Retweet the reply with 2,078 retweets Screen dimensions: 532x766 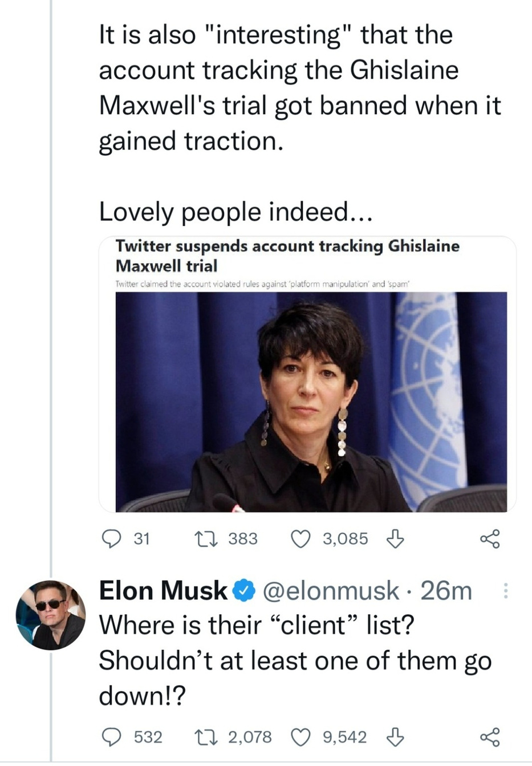[x=203, y=737]
